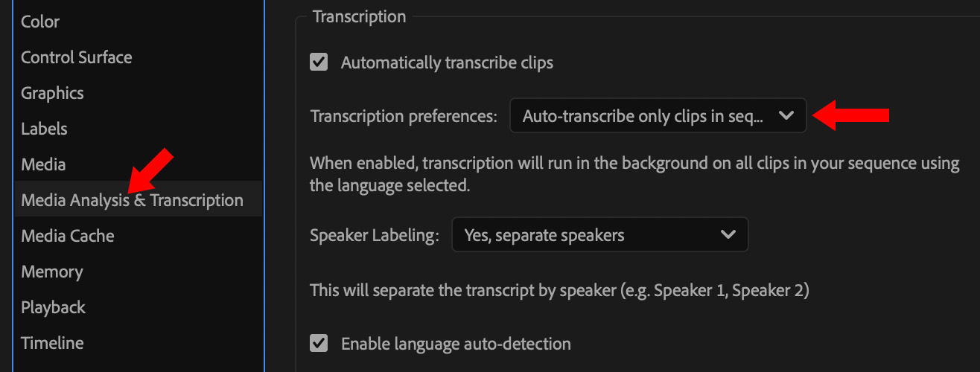Image resolution: width=980 pixels, height=372 pixels.
Task: Select Media Analysis & Transcription category
Action: pos(132,200)
